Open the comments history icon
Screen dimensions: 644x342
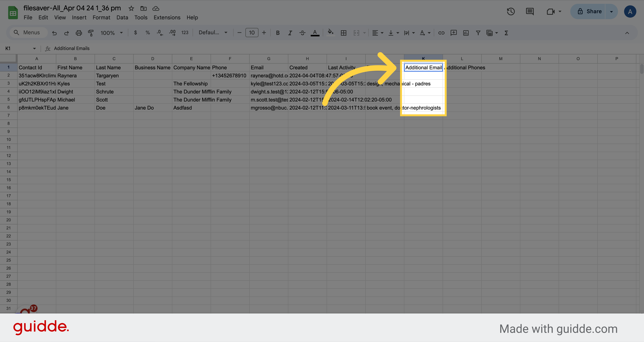coord(530,11)
